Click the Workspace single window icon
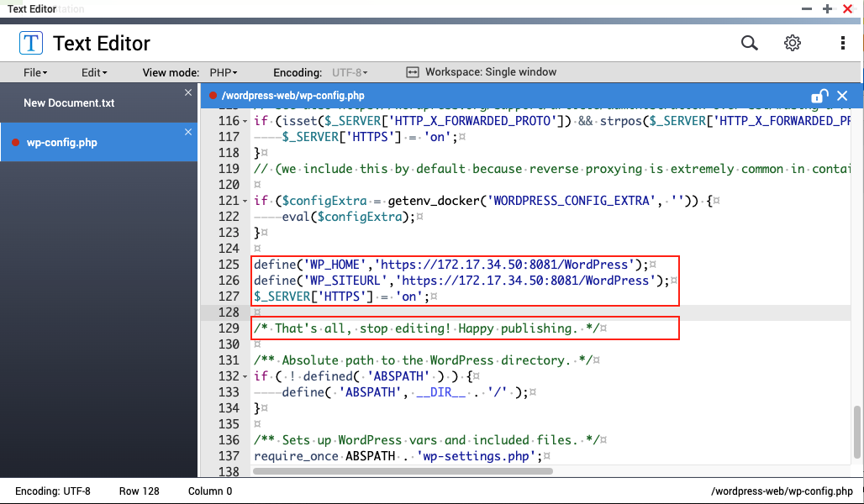864x504 pixels. click(x=413, y=72)
